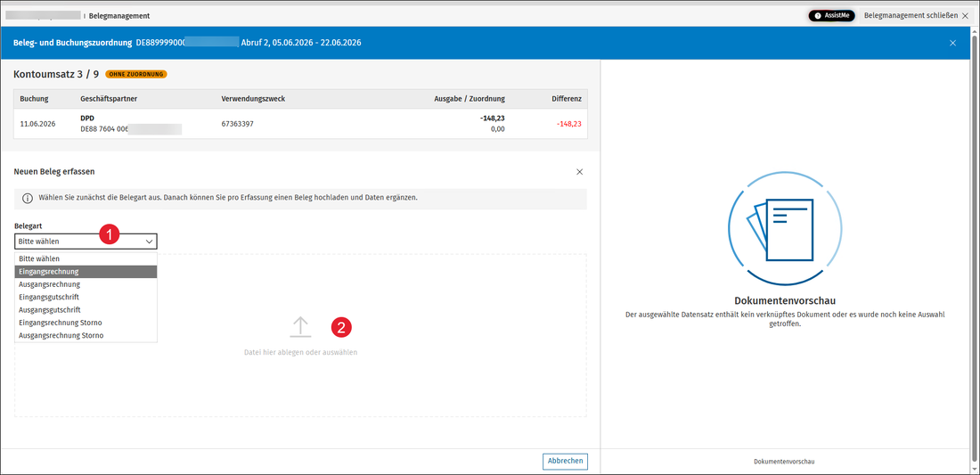Click the info icon in hint bar
Screen dimensions: 980x475
(x=28, y=198)
